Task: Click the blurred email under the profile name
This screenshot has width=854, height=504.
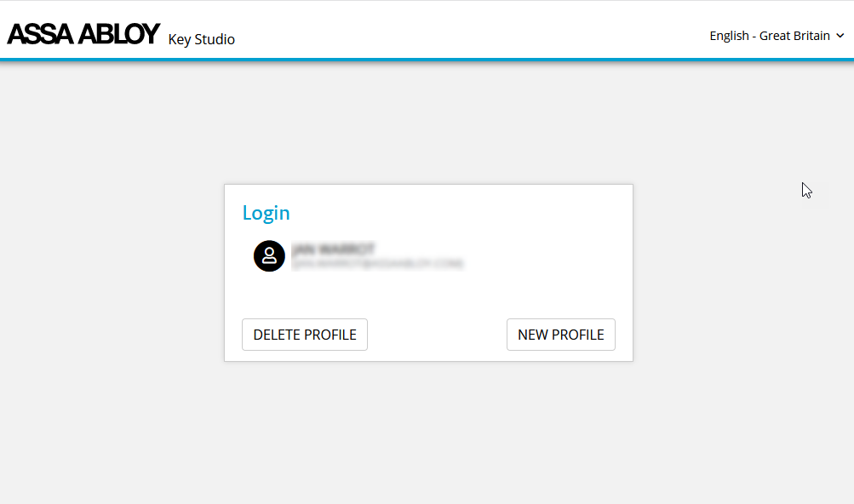Action: click(376, 265)
